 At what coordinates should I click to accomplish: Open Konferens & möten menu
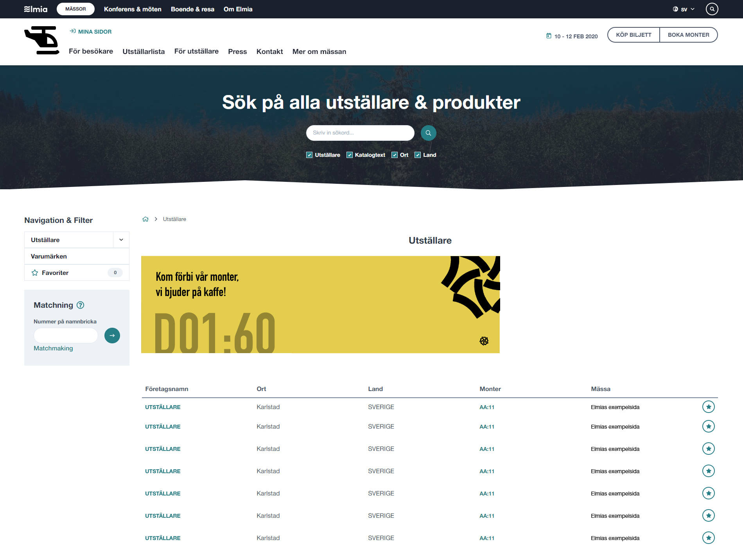(133, 9)
